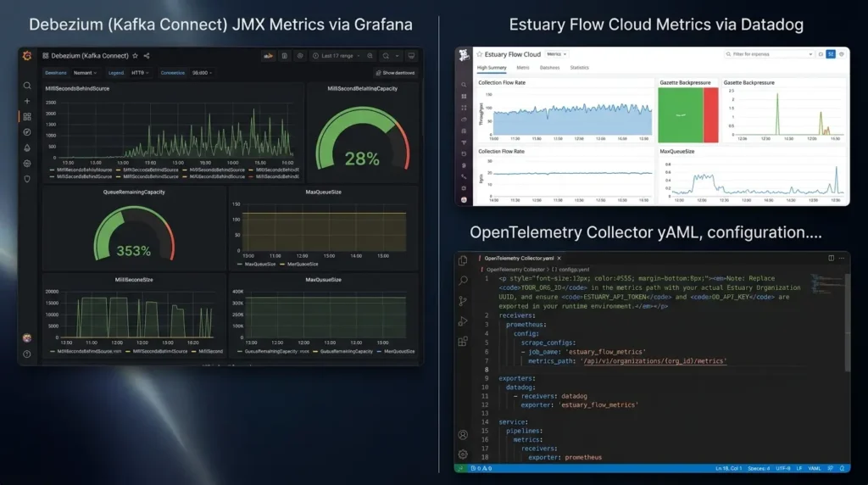Viewport: 868px width, 485px height.
Task: Click the Grafana logo in the sidebar
Action: pos(27,56)
